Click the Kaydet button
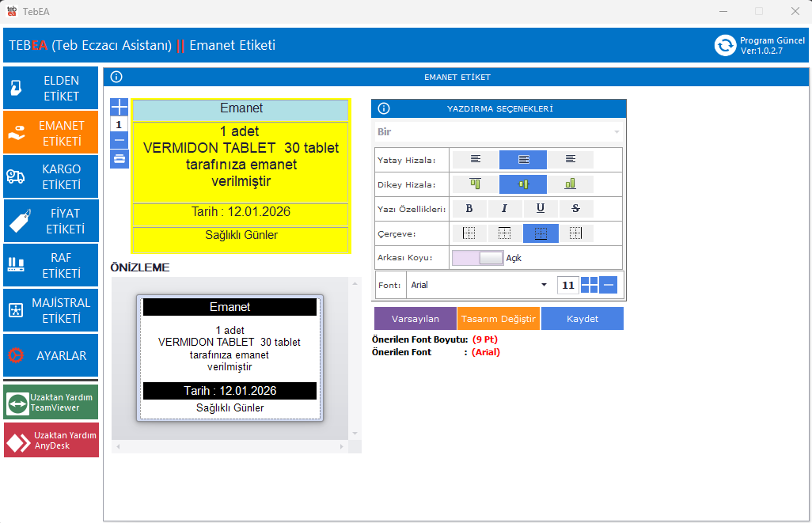Image resolution: width=812 pixels, height=523 pixels. 582,319
